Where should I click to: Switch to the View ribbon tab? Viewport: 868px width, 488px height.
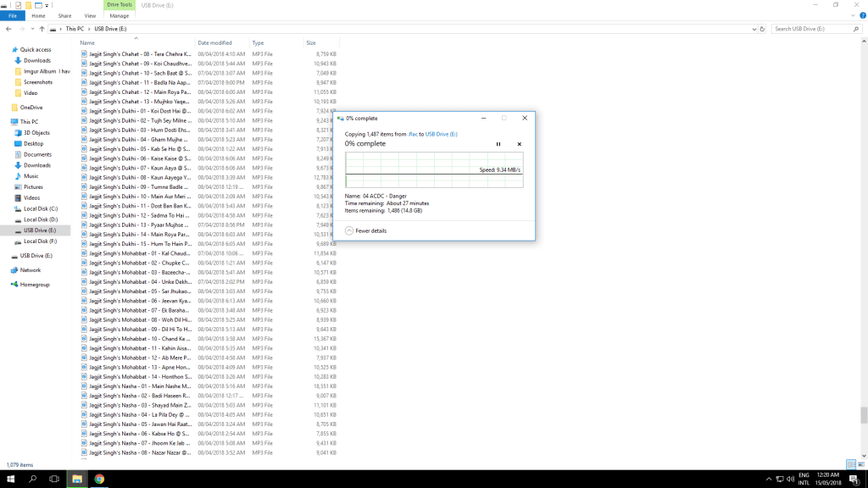coord(90,15)
